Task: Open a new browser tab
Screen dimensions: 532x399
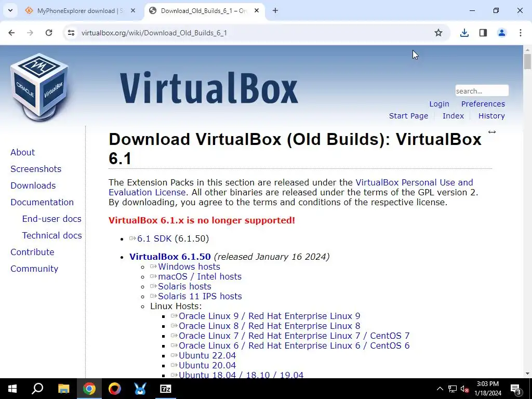Action: [x=275, y=10]
